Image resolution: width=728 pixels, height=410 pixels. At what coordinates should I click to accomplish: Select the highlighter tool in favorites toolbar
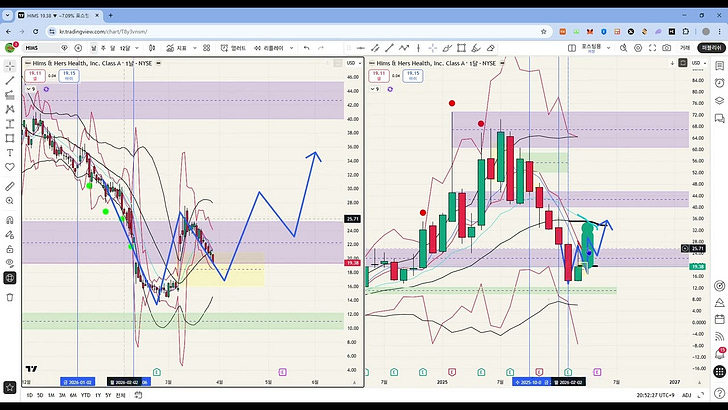[x=476, y=48]
